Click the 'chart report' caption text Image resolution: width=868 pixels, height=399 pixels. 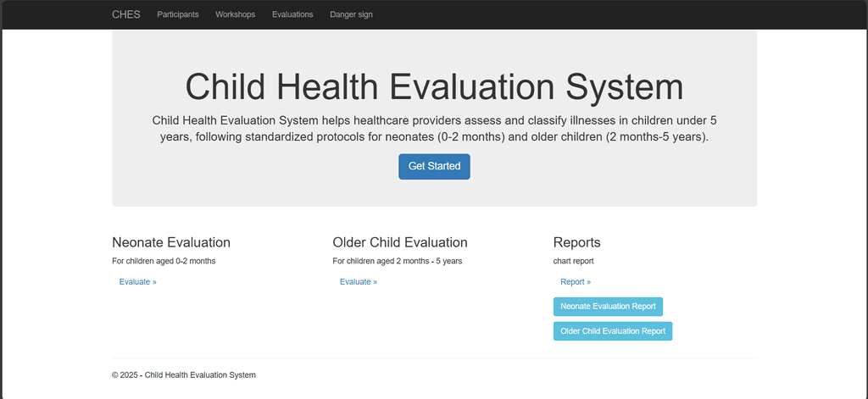pos(574,261)
